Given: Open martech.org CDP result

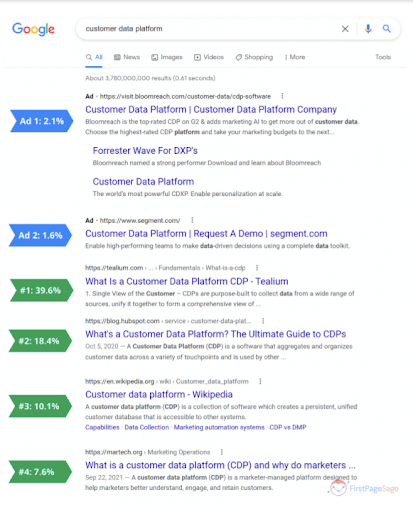Looking at the screenshot, I should (x=220, y=465).
